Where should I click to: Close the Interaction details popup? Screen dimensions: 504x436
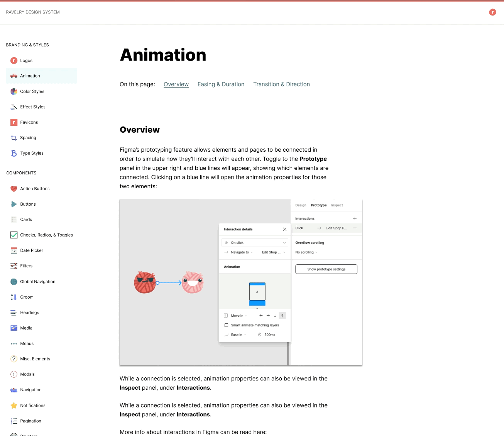coord(285,229)
